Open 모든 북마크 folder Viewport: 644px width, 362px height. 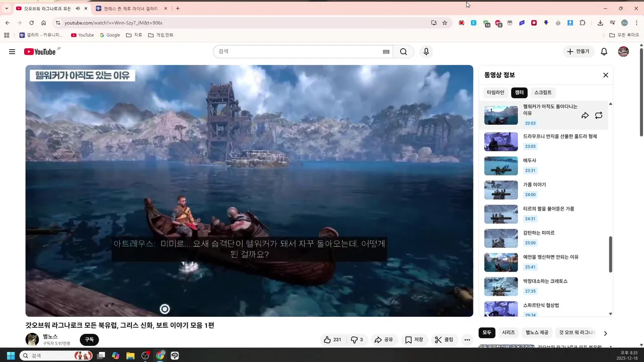(624, 35)
